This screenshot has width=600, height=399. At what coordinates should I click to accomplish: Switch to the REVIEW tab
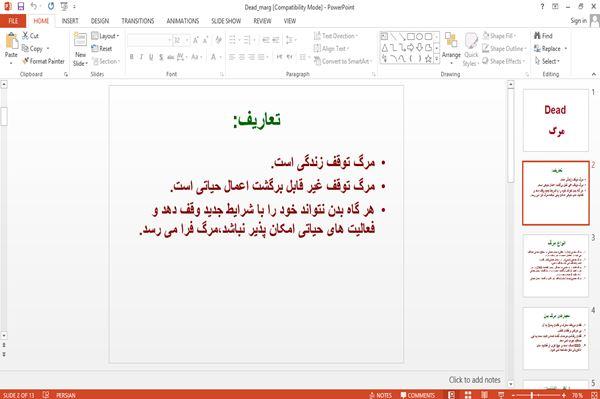tap(262, 21)
